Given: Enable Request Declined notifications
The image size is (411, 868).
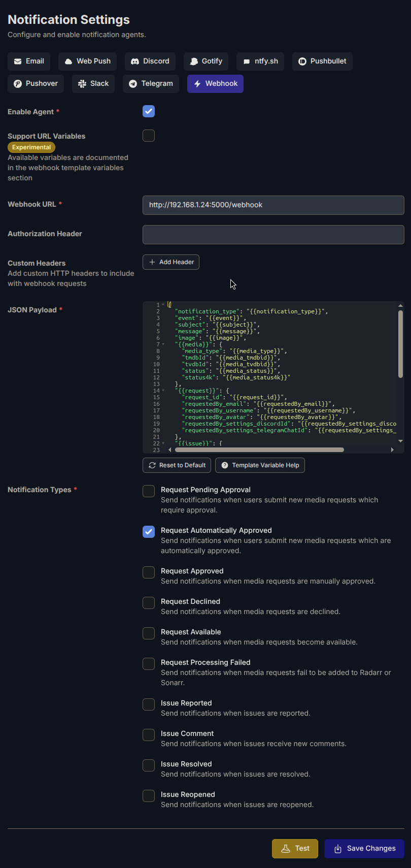Looking at the screenshot, I should 149,603.
